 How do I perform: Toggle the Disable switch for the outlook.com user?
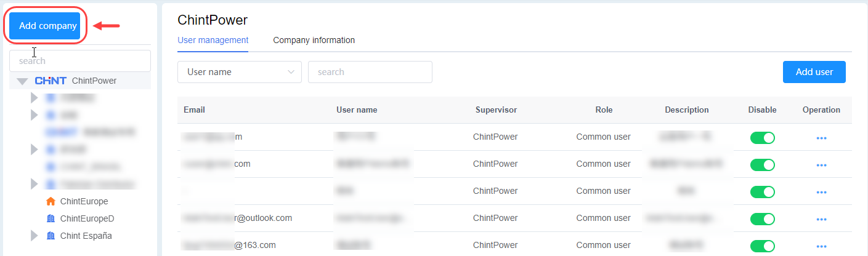[763, 219]
